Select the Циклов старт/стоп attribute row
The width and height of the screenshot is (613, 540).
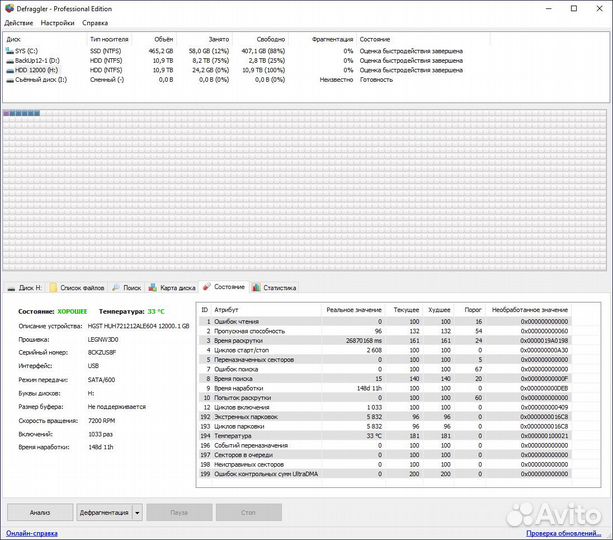[x=385, y=350]
